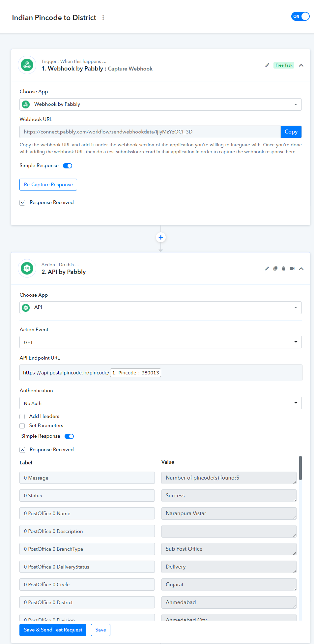Viewport: 314px width, 644px height.
Task: Open Webhook by Pabbly app dropdown
Action: [160, 104]
